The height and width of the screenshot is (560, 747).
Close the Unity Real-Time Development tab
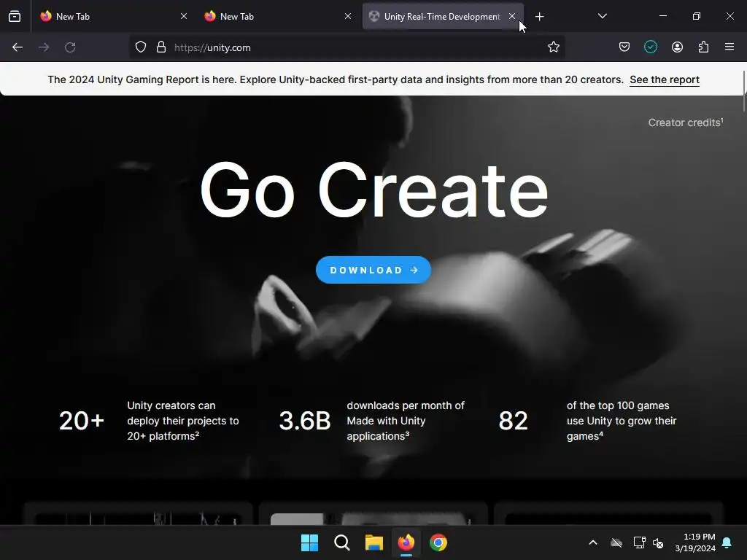click(512, 16)
